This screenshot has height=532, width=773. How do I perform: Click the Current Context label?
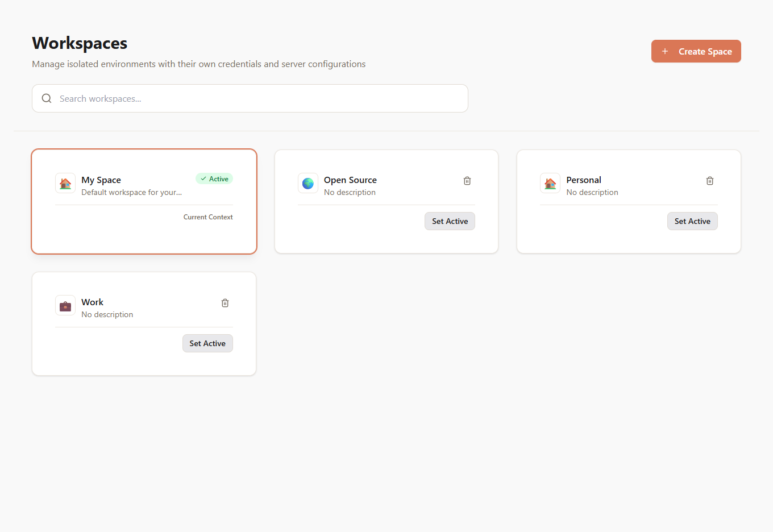pos(207,217)
